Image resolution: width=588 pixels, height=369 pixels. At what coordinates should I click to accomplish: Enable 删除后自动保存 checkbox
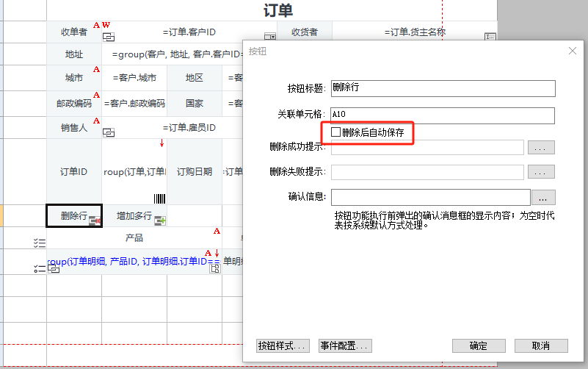[x=336, y=132]
